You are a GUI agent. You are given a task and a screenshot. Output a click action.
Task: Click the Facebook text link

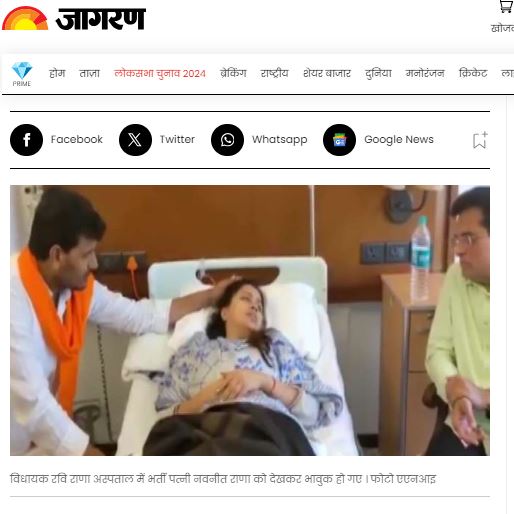77,139
